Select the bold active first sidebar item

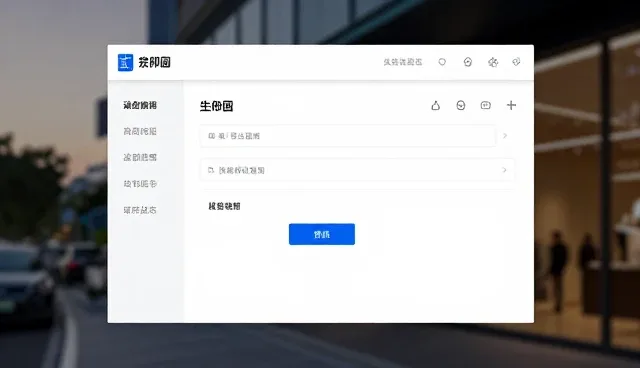coord(140,105)
